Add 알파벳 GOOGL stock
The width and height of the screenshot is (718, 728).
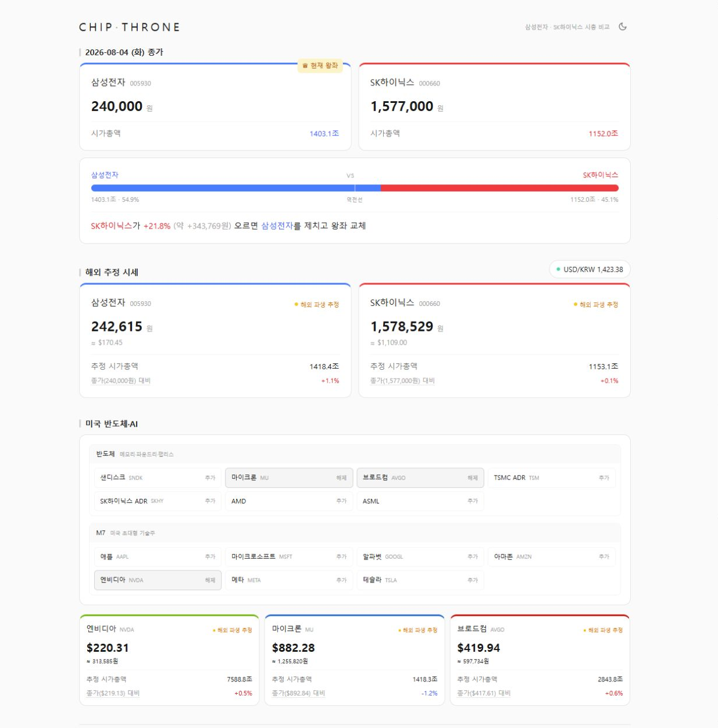420,557
